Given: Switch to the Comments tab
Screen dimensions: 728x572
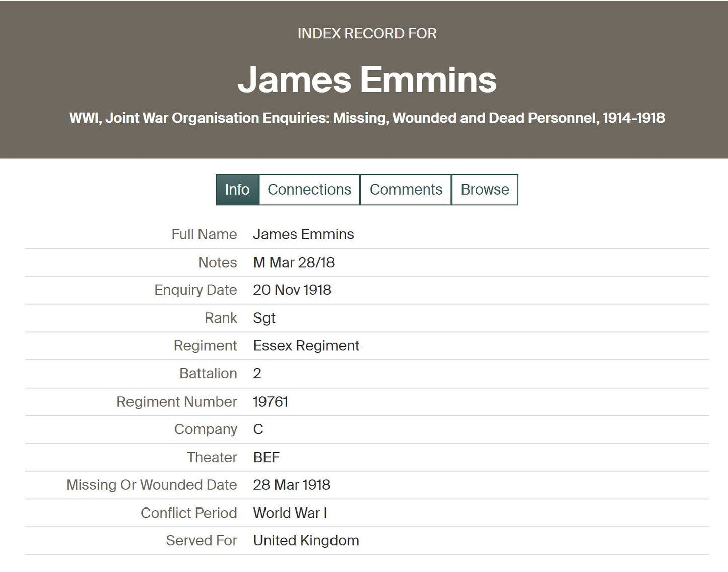Looking at the screenshot, I should (406, 189).
